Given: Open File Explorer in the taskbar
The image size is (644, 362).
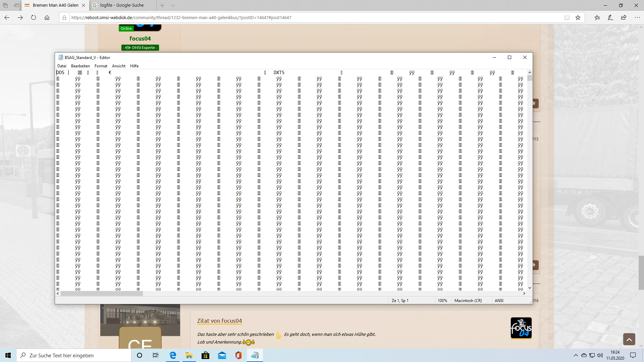Looking at the screenshot, I should point(189,355).
